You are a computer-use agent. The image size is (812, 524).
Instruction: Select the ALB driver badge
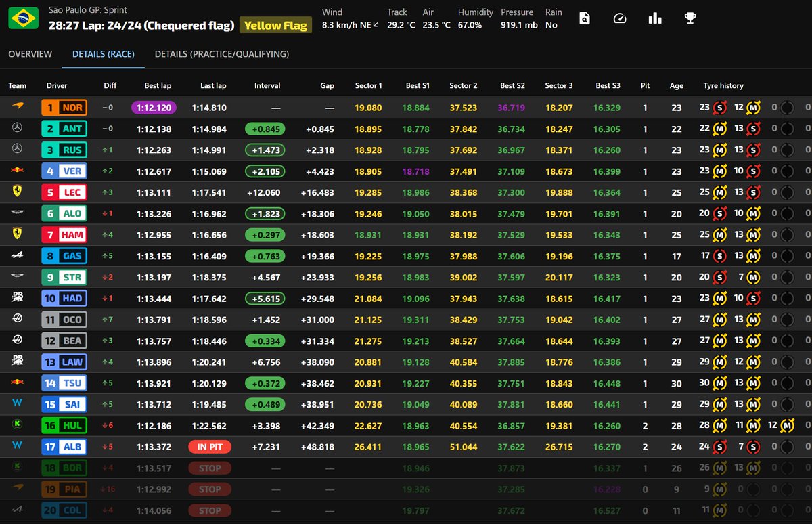(x=64, y=447)
